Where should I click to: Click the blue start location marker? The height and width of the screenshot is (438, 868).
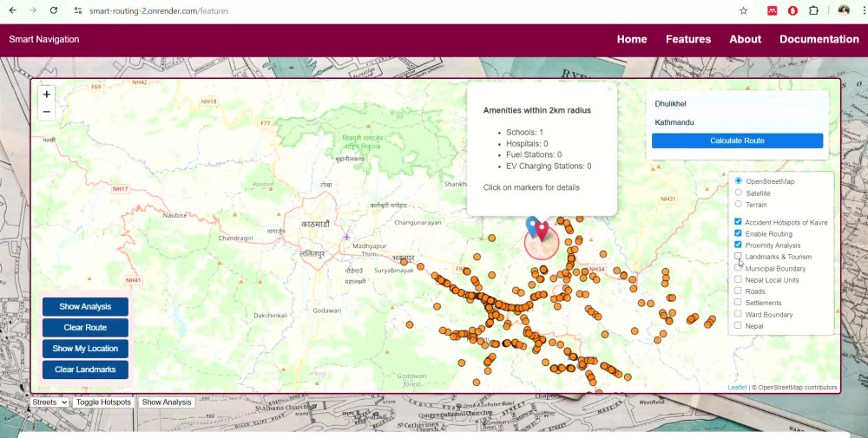[533, 226]
